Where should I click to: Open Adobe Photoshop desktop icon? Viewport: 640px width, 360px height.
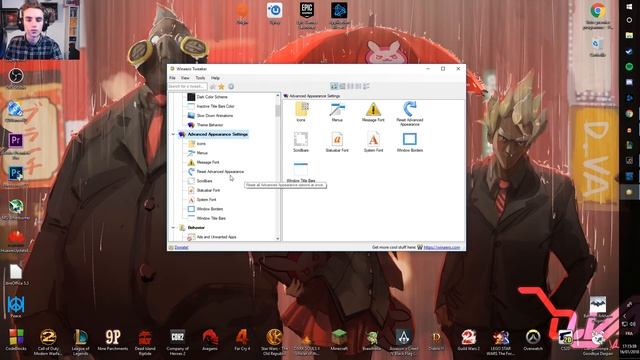(x=16, y=176)
